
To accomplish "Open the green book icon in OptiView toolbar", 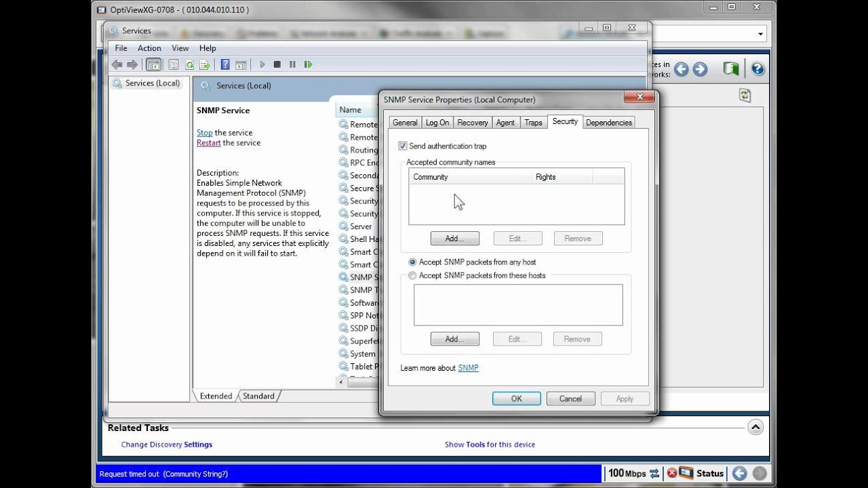I will [x=730, y=68].
